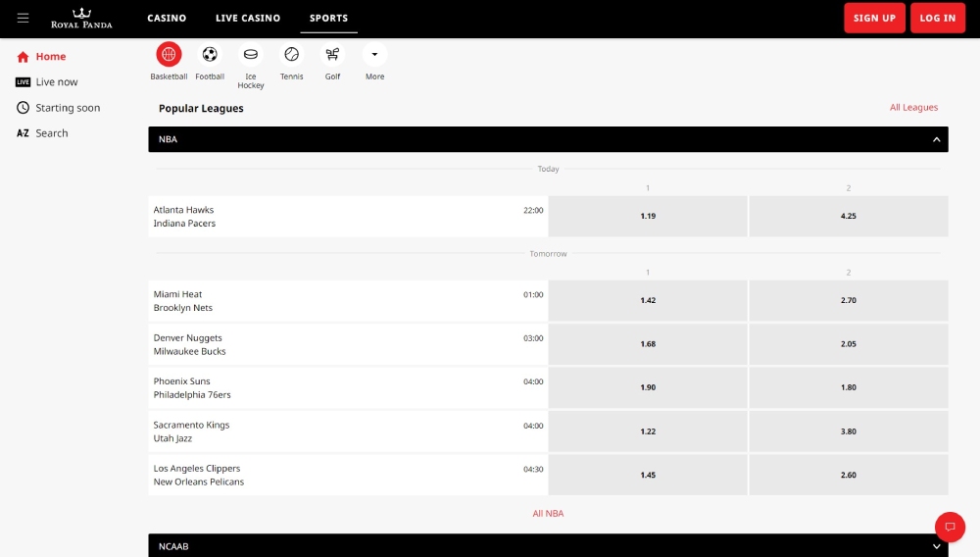Bet on Phoenix Suns at 1.90
The image size is (980, 557).
pos(648,387)
